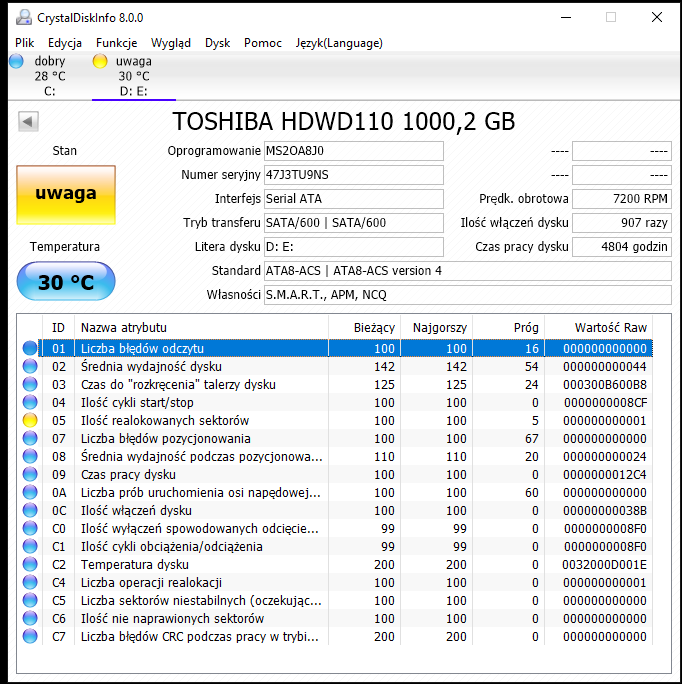Click status icon of attribute C7 row
This screenshot has height=684, width=682.
click(30, 636)
